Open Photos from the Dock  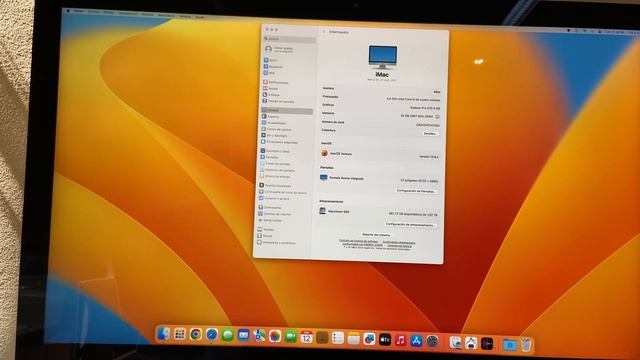[275, 336]
